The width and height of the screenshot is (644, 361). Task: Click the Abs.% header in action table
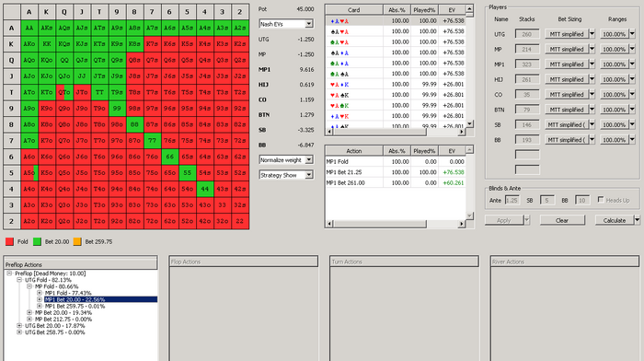(x=397, y=151)
